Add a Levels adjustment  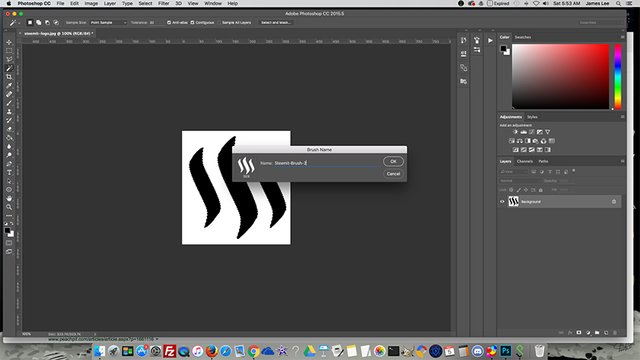click(x=524, y=132)
